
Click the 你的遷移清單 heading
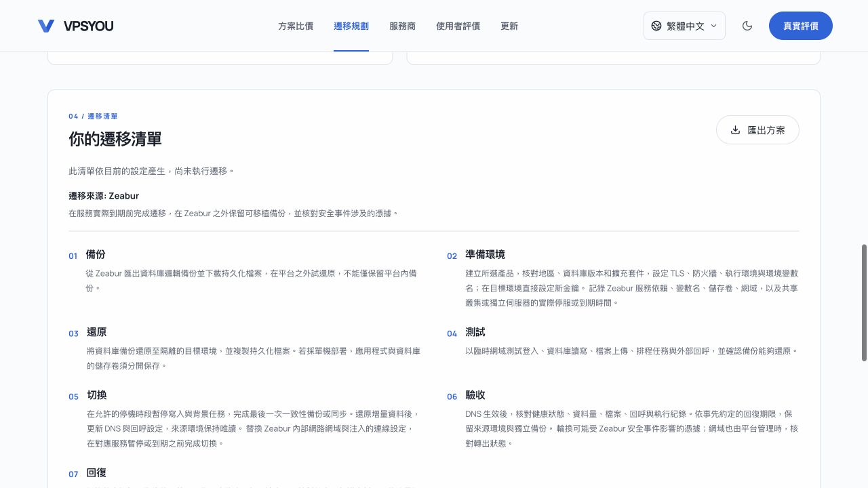[115, 139]
